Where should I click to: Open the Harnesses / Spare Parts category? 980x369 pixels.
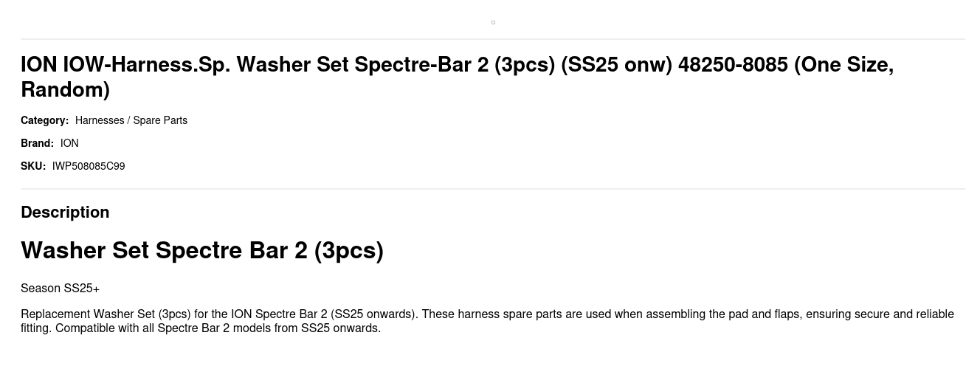pyautogui.click(x=131, y=120)
